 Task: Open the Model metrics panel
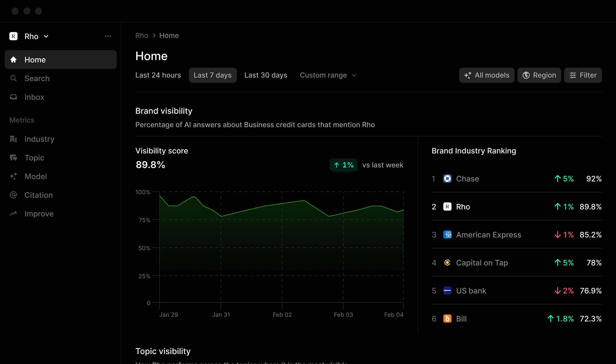[36, 176]
